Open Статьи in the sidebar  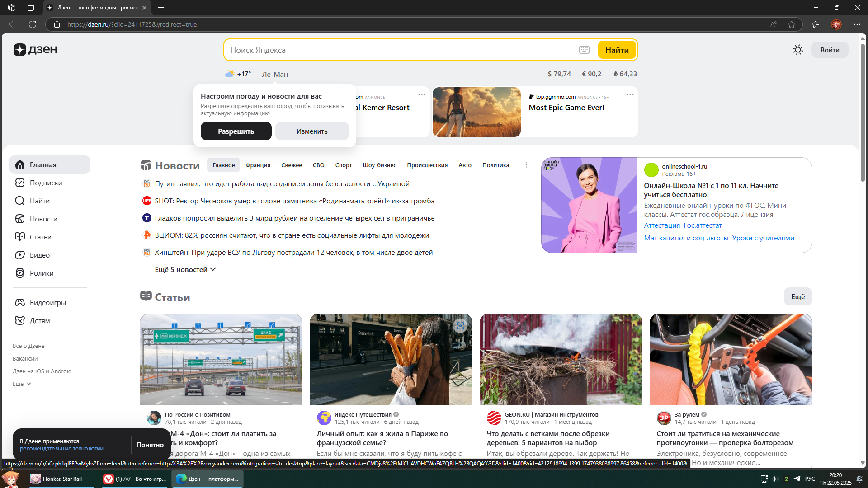[x=50, y=237]
